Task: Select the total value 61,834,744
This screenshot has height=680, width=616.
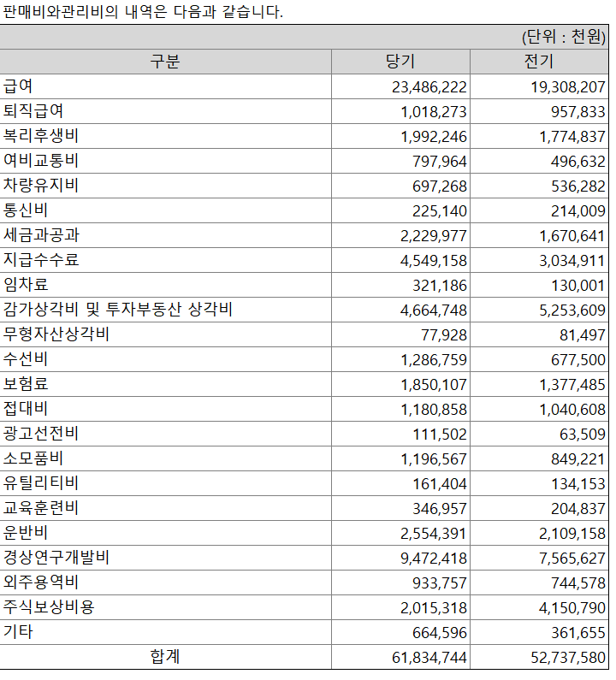Action: point(429,658)
